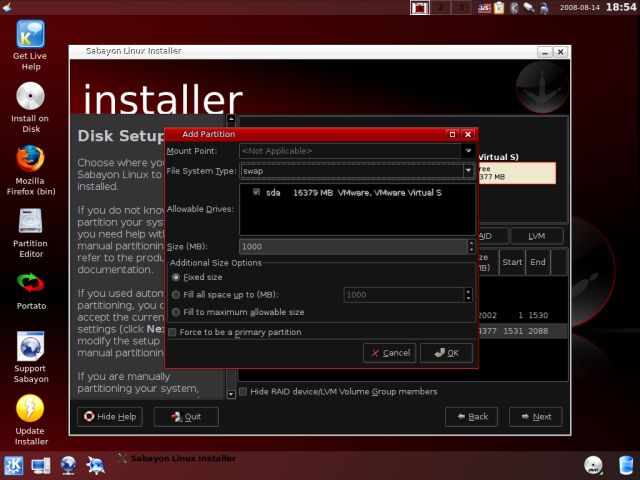Select Fill all space up to (MB) option
Viewport: 640px width, 480px height.
176,295
